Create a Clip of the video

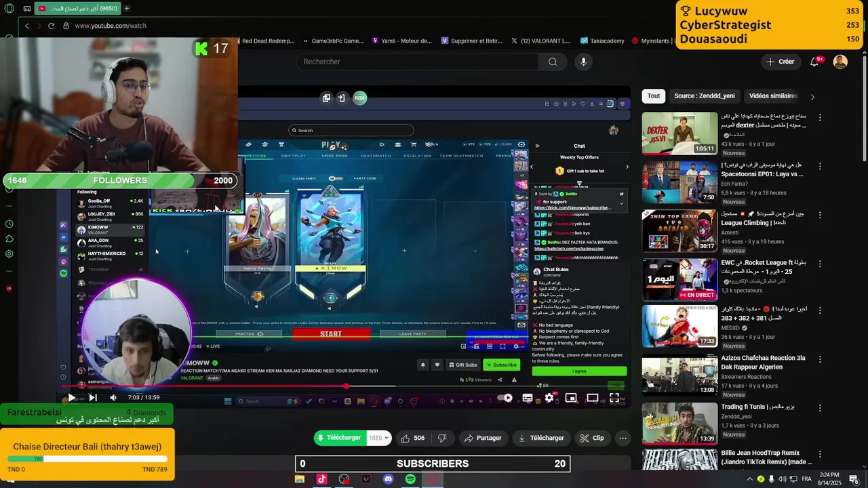tap(591, 438)
